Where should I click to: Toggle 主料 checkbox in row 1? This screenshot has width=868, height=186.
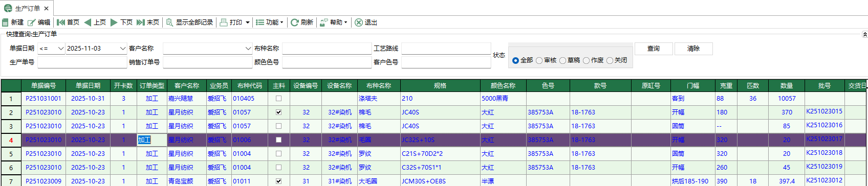(278, 98)
